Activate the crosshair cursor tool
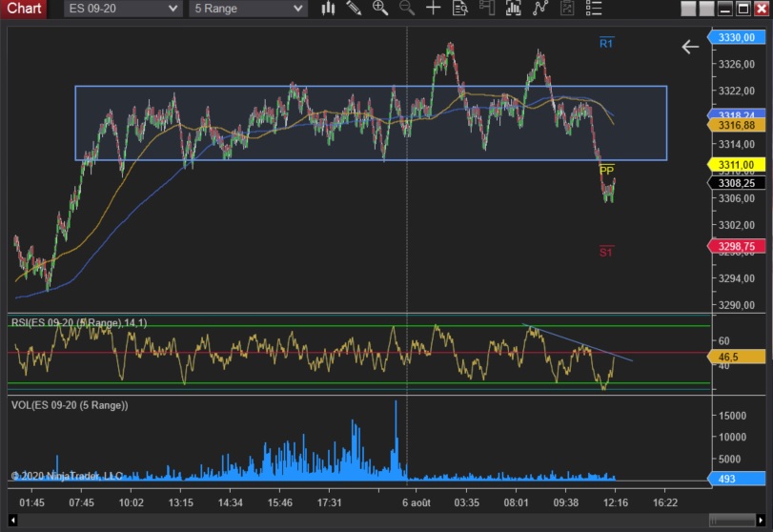This screenshot has width=773, height=532. pos(434,9)
